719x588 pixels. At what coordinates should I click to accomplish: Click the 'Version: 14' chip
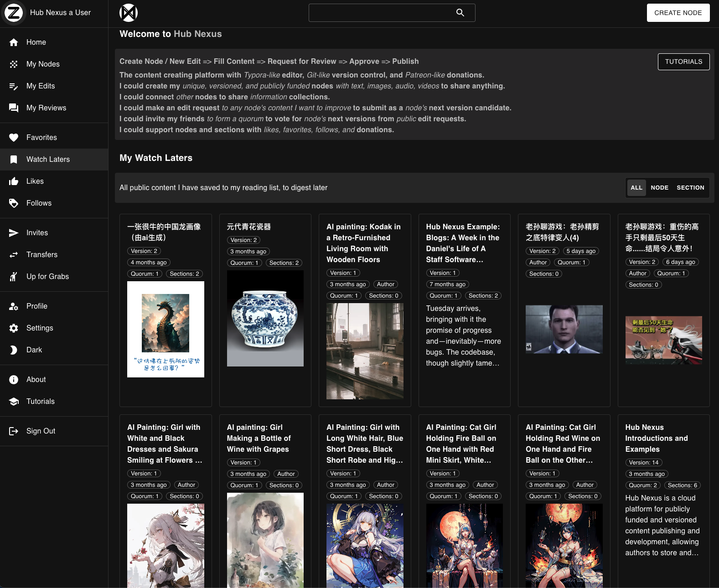pos(644,463)
